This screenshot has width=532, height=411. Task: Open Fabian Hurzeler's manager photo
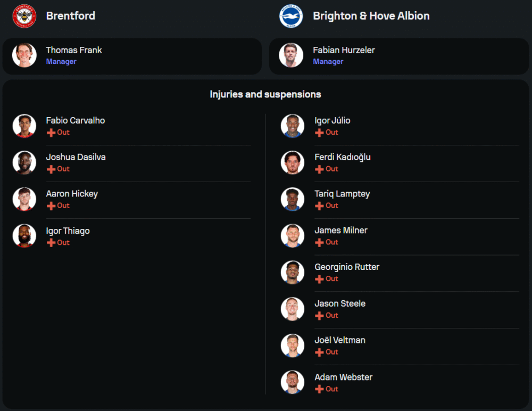click(x=291, y=55)
